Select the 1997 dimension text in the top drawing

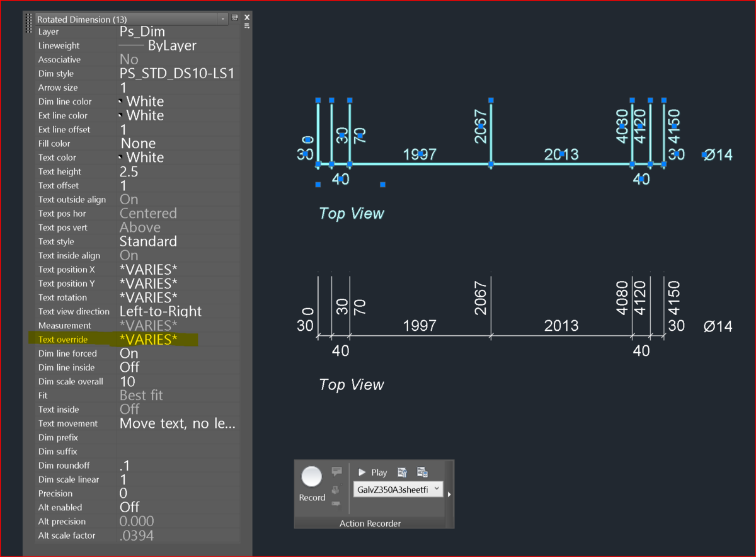(420, 154)
